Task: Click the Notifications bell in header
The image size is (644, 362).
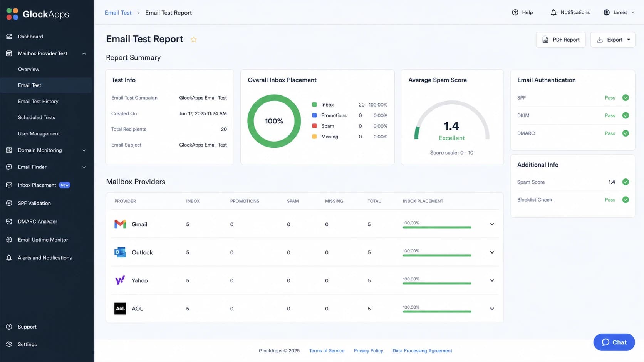Action: (x=553, y=12)
